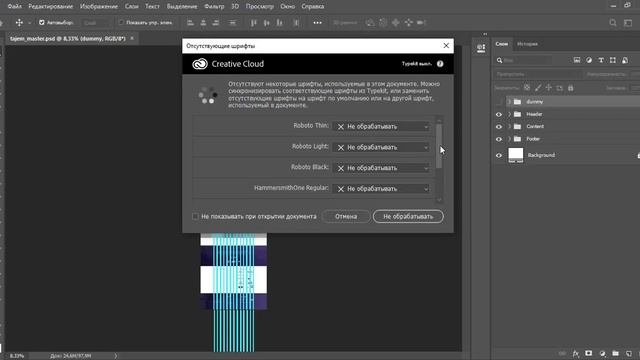Click the lock transparent pixels icon
Screen dimensions: 640x360
[x=527, y=88]
